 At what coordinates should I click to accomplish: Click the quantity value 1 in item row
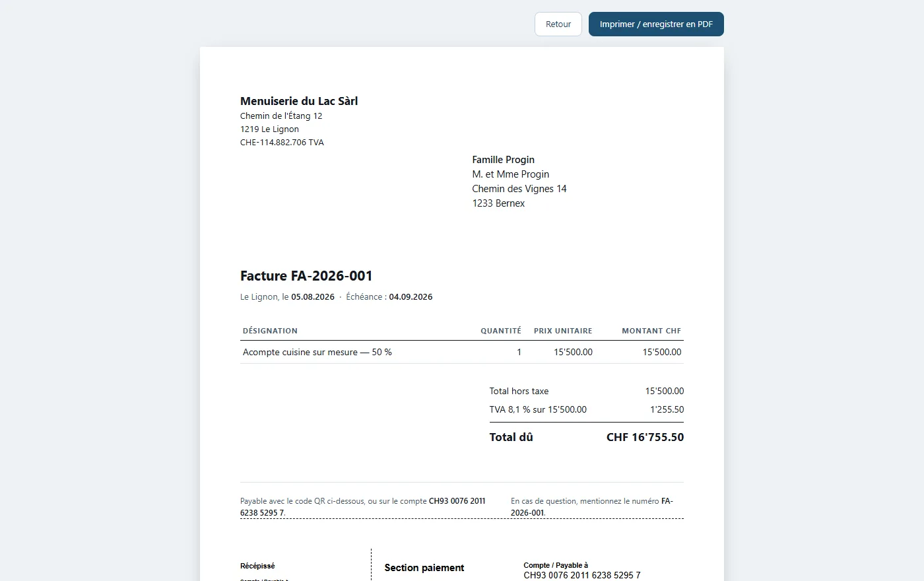click(x=519, y=352)
